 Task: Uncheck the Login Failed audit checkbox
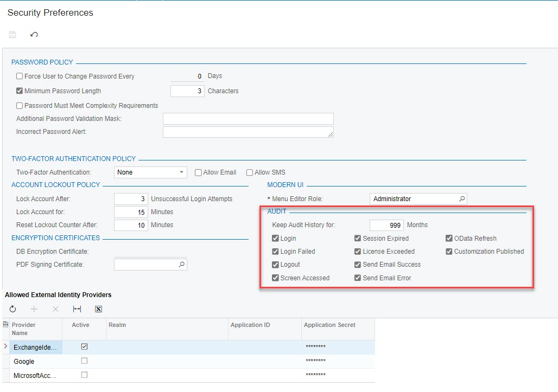click(x=275, y=251)
